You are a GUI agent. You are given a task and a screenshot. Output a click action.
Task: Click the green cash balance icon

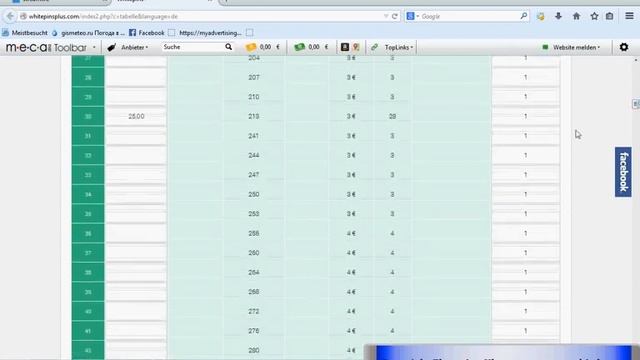[x=300, y=47]
